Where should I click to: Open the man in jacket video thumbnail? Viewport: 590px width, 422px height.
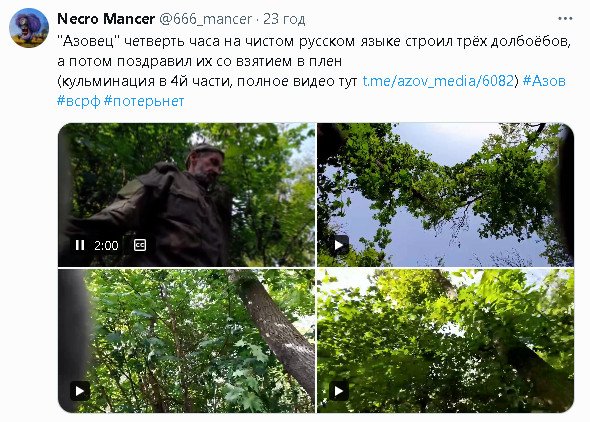(x=186, y=195)
